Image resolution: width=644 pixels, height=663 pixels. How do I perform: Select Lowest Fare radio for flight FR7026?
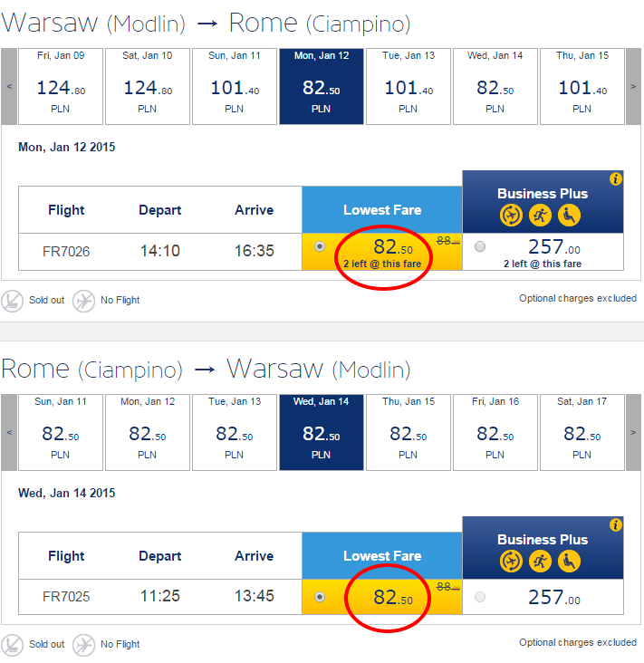coord(319,247)
